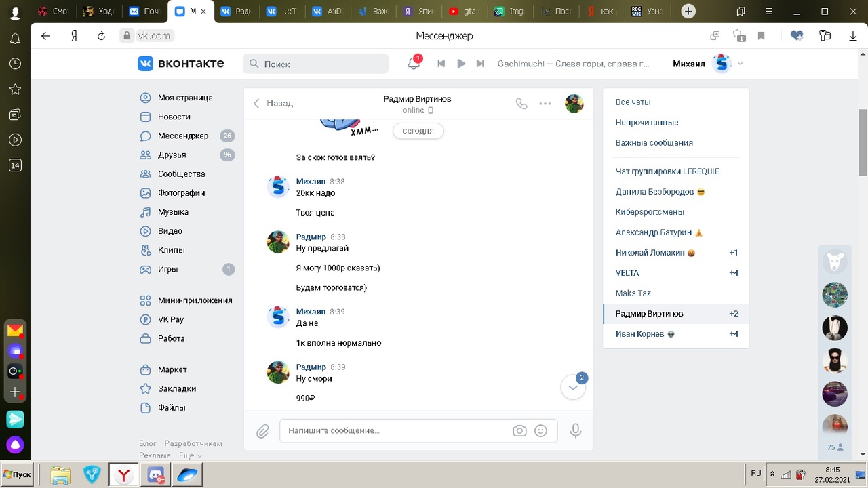The image size is (868, 488).
Task: Open Друзья in left sidebar
Action: pyautogui.click(x=172, y=155)
